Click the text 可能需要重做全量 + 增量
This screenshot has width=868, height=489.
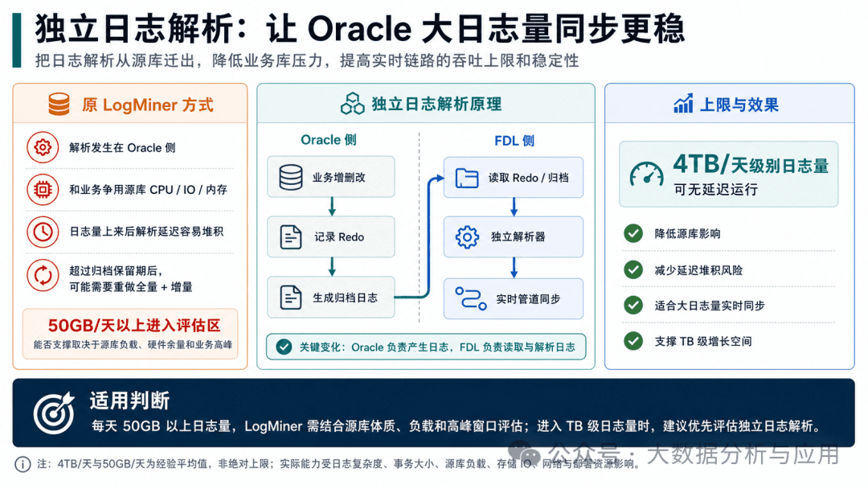(x=131, y=287)
